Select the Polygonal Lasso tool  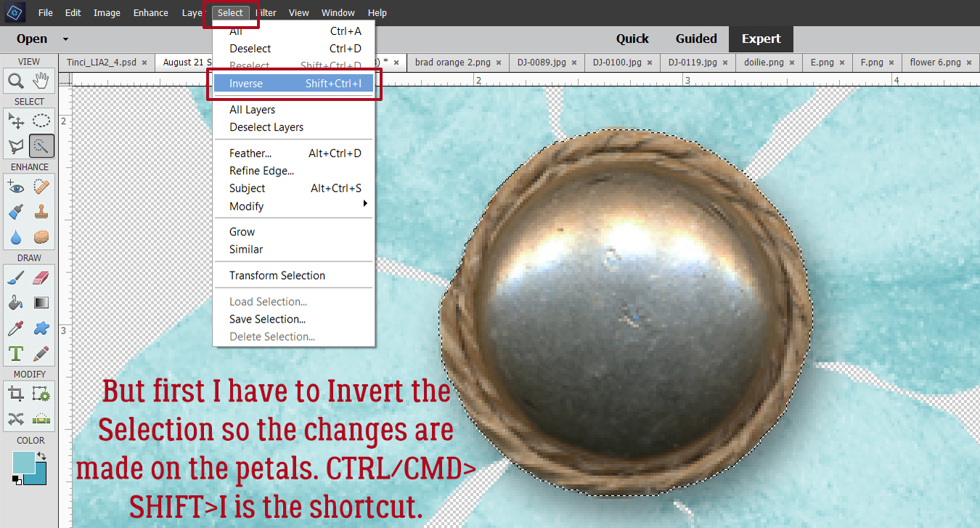[16, 147]
